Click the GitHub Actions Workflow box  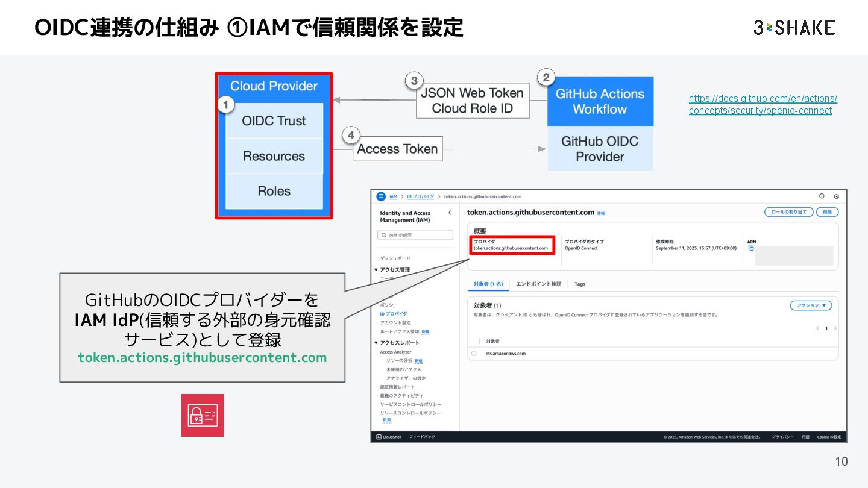tap(600, 101)
